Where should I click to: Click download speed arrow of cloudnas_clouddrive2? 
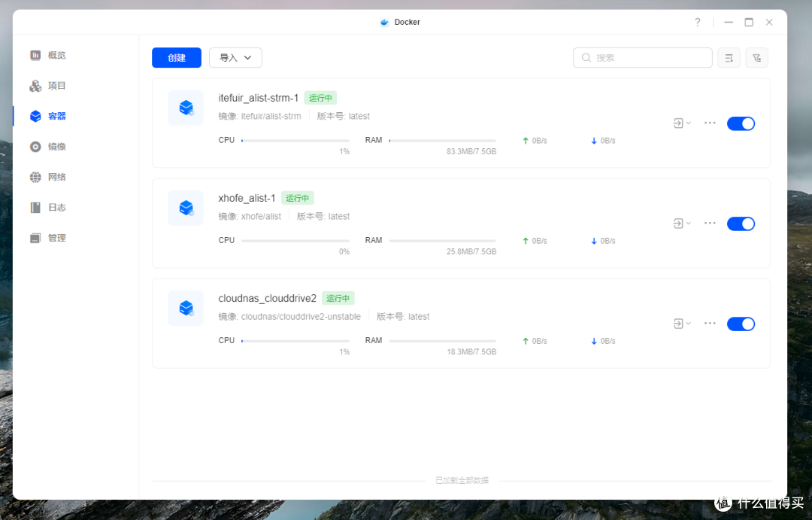click(x=594, y=341)
